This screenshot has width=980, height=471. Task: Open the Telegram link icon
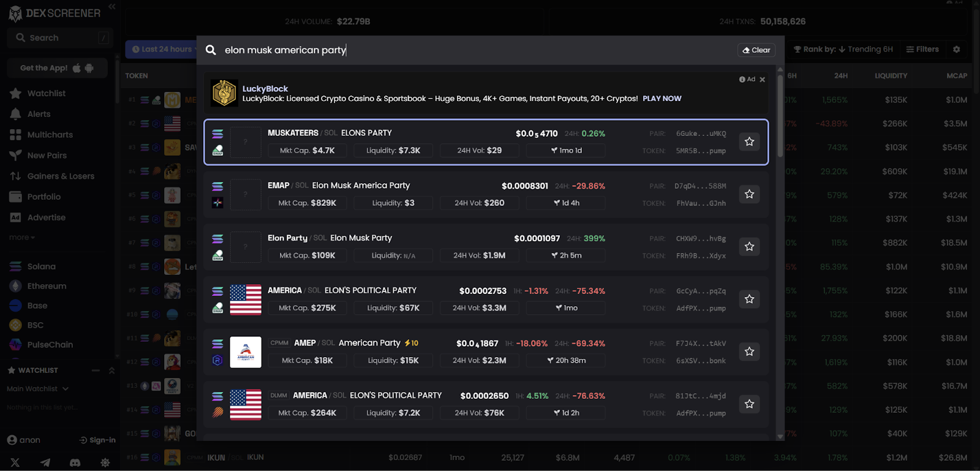pos(45,463)
